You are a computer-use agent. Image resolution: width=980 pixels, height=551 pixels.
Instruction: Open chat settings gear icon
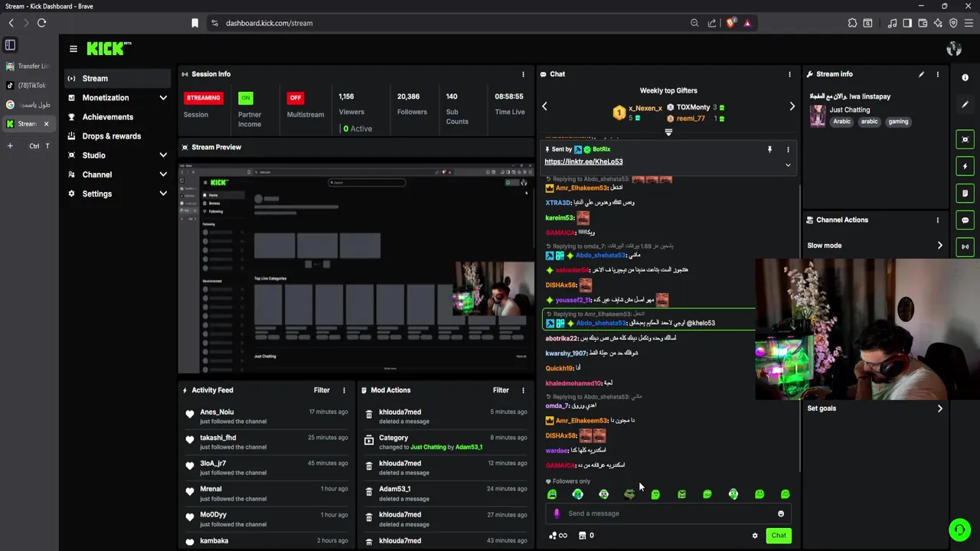[755, 536]
